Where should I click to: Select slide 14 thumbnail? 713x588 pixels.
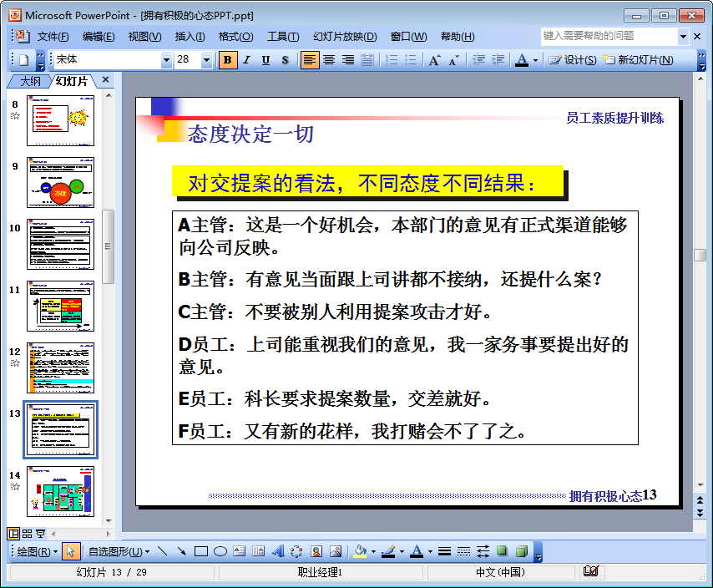[x=60, y=491]
